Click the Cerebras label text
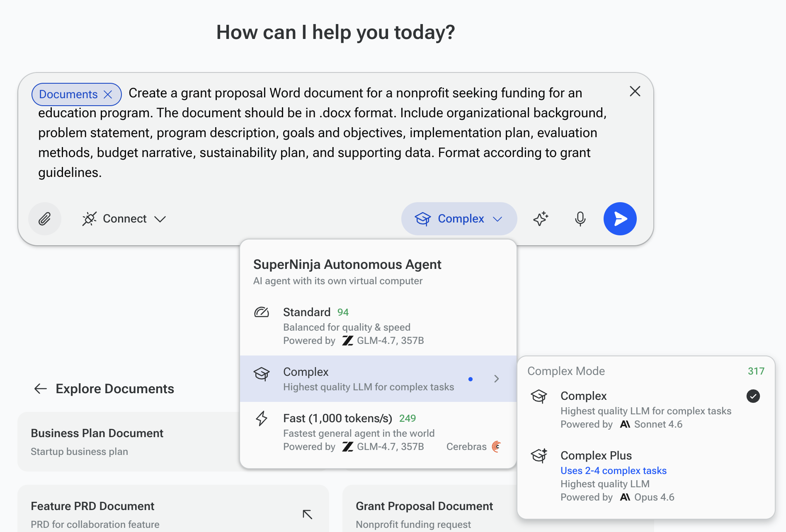The width and height of the screenshot is (786, 532). pos(466,447)
